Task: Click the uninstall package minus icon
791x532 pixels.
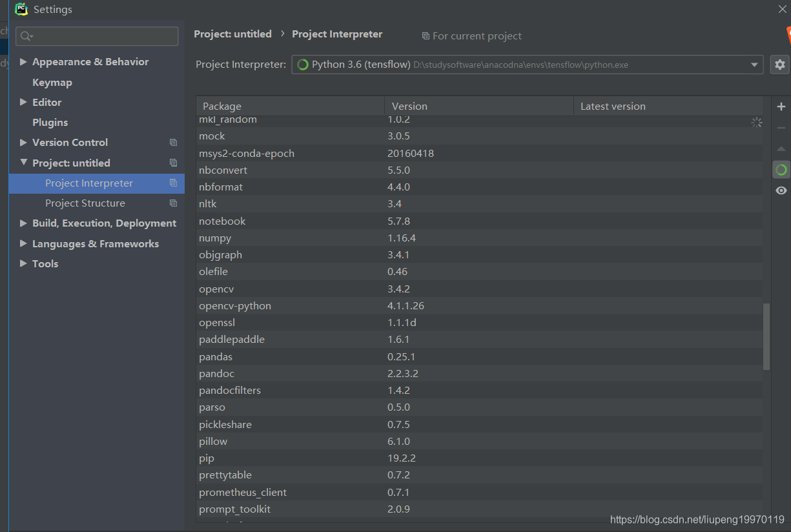Action: tap(781, 128)
